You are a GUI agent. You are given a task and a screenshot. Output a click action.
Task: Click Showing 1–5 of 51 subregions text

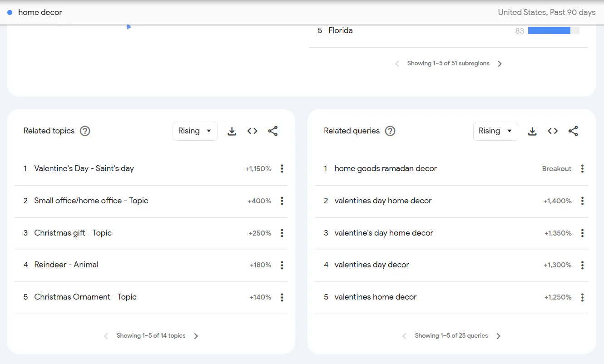click(x=448, y=64)
